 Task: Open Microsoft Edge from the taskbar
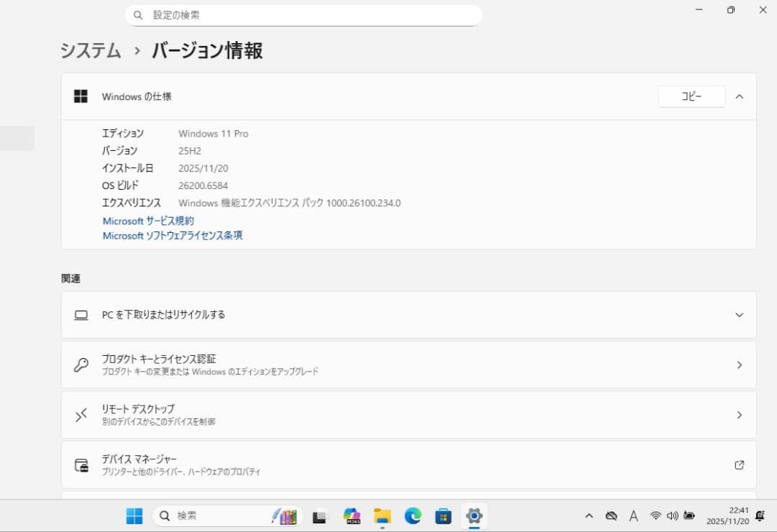413,515
